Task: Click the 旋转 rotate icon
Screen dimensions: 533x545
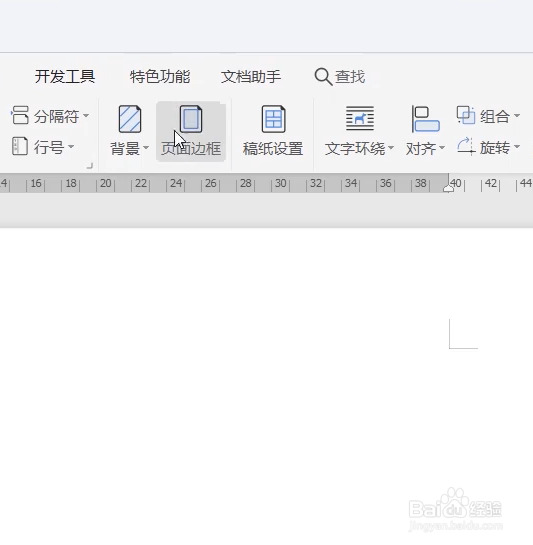Action: point(466,146)
